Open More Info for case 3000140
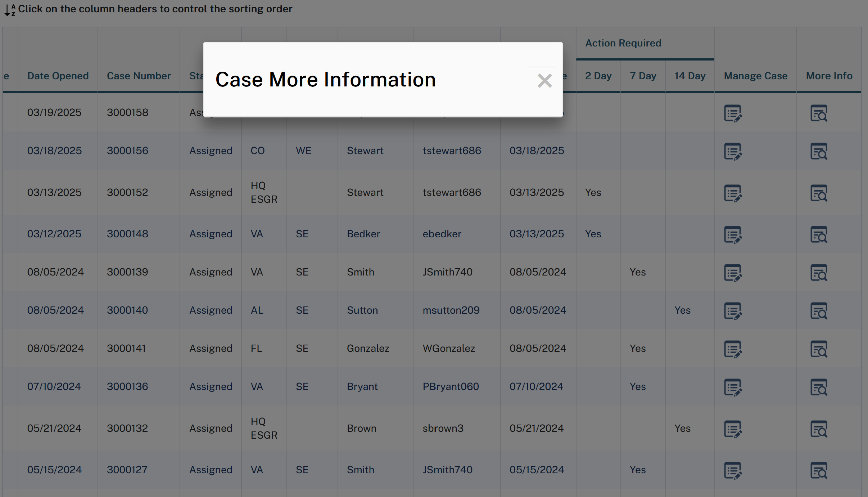 tap(819, 311)
